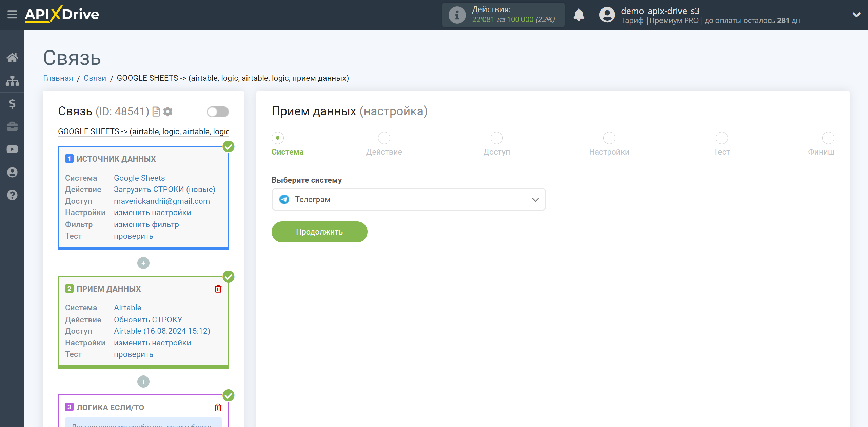Screen dimensions: 868x427
Task: Open the video tutorials sidebar icon
Action: click(12, 149)
